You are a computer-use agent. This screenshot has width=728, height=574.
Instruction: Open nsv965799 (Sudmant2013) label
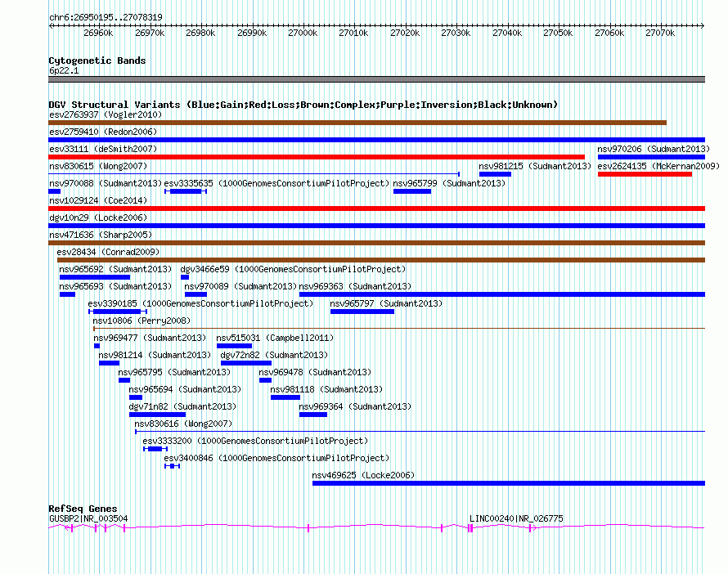coord(449,183)
